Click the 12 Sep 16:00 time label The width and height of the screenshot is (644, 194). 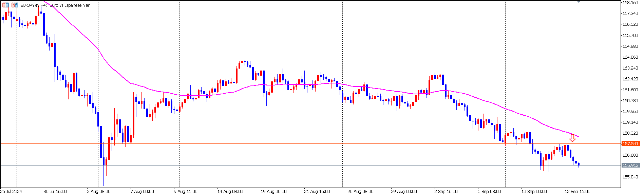[578, 191]
